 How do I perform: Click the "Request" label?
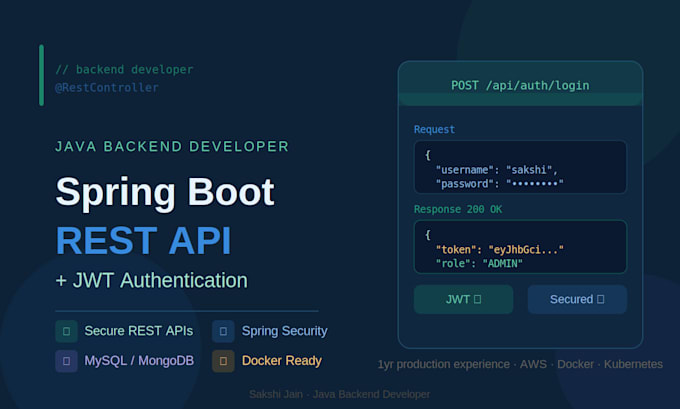[x=434, y=129]
